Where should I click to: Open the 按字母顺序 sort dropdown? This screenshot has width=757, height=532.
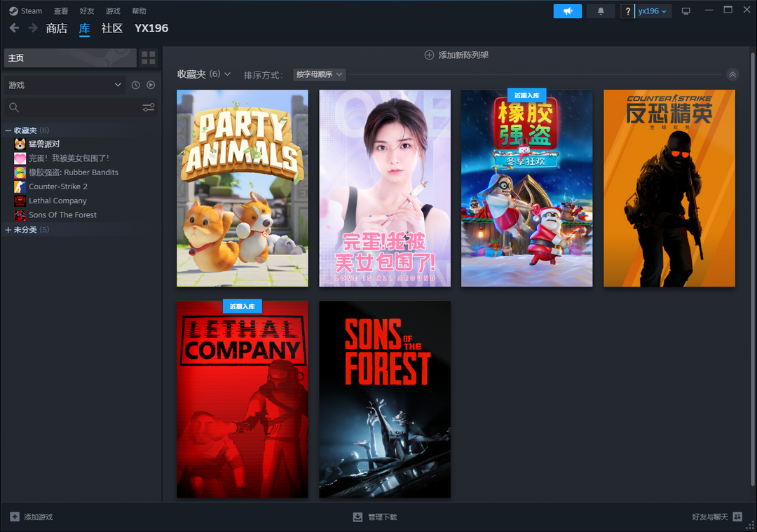pos(319,74)
